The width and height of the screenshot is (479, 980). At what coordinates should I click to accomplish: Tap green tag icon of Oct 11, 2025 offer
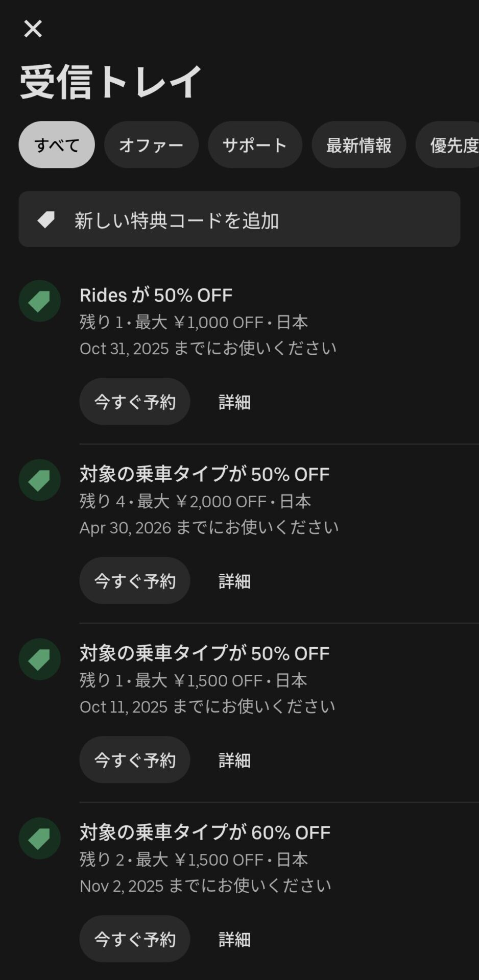(x=39, y=659)
